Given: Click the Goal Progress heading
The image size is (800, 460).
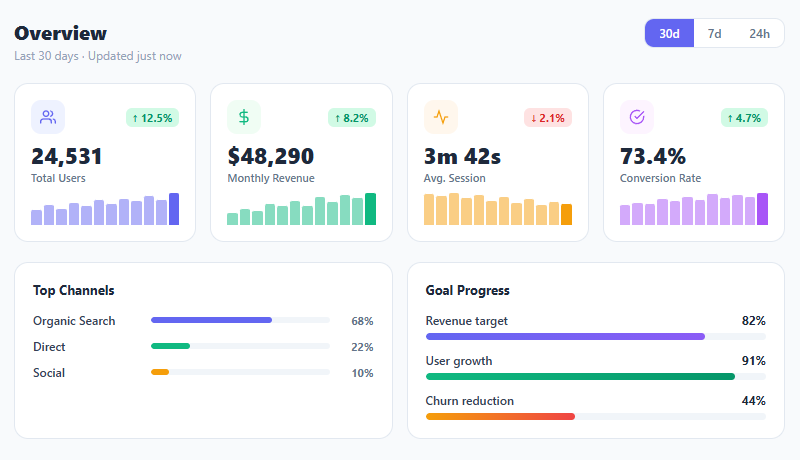Looking at the screenshot, I should coord(467,290).
